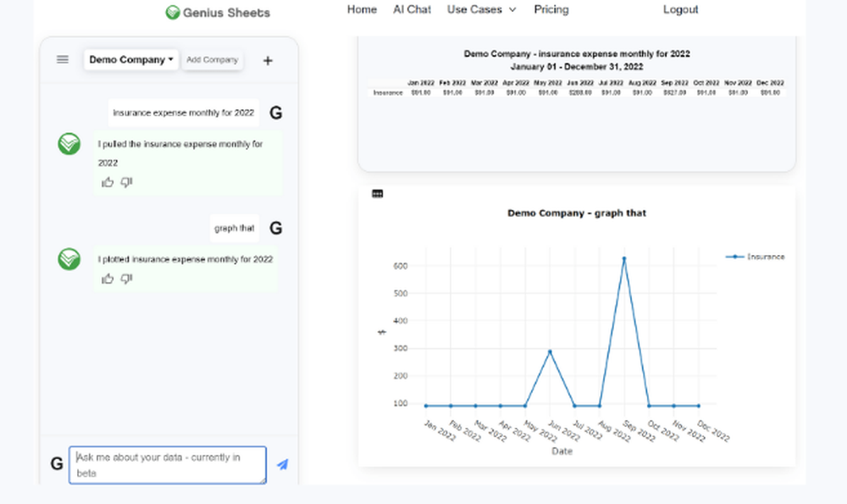Open the hamburger sidebar menu
The height and width of the screenshot is (504, 847).
(63, 59)
